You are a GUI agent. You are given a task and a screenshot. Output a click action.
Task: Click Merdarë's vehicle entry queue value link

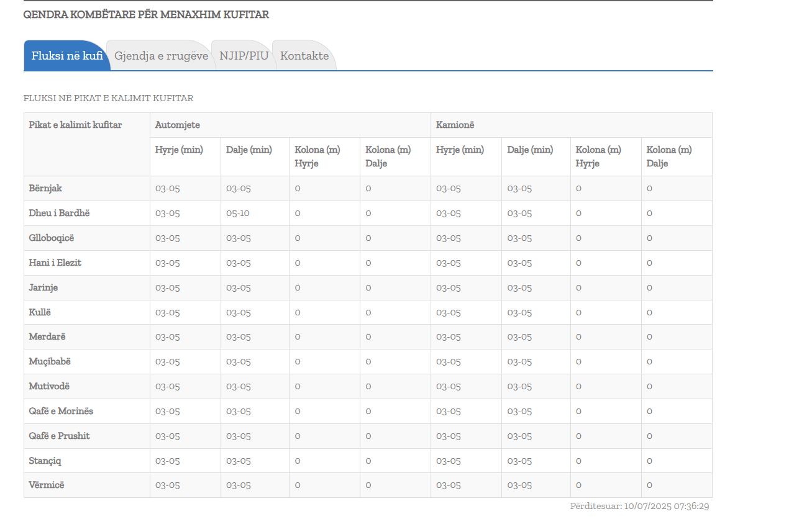tap(298, 336)
